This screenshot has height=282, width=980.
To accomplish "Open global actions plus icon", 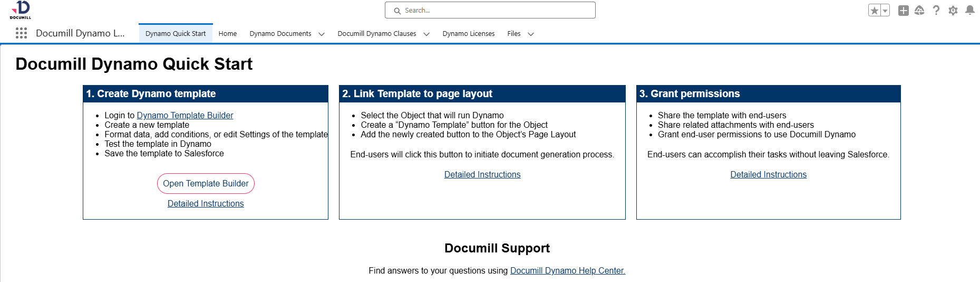I will 903,11.
